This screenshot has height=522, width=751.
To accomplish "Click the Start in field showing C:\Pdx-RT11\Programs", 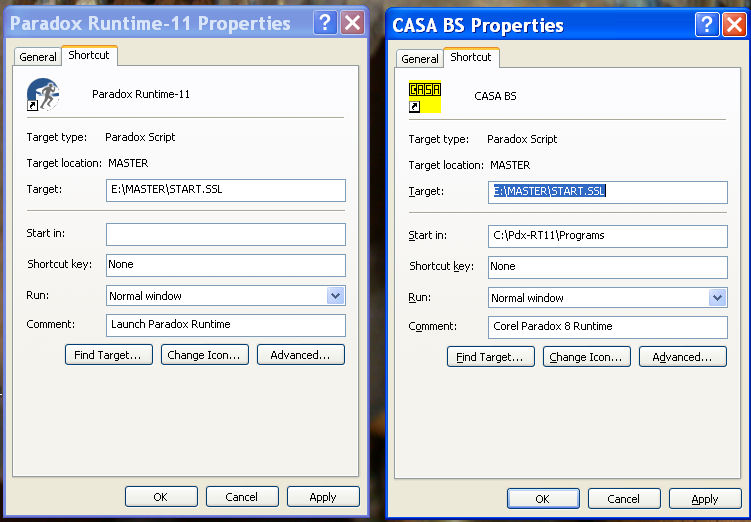I will [x=608, y=236].
